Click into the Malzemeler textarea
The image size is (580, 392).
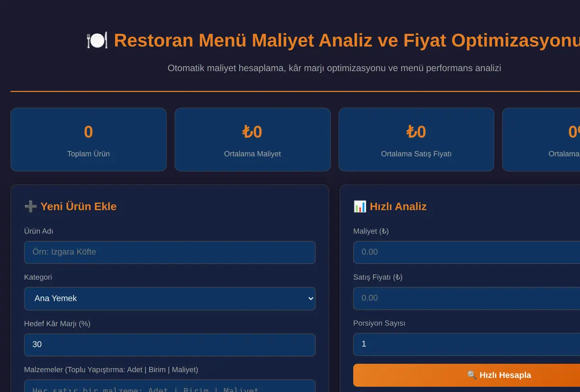tap(170, 386)
